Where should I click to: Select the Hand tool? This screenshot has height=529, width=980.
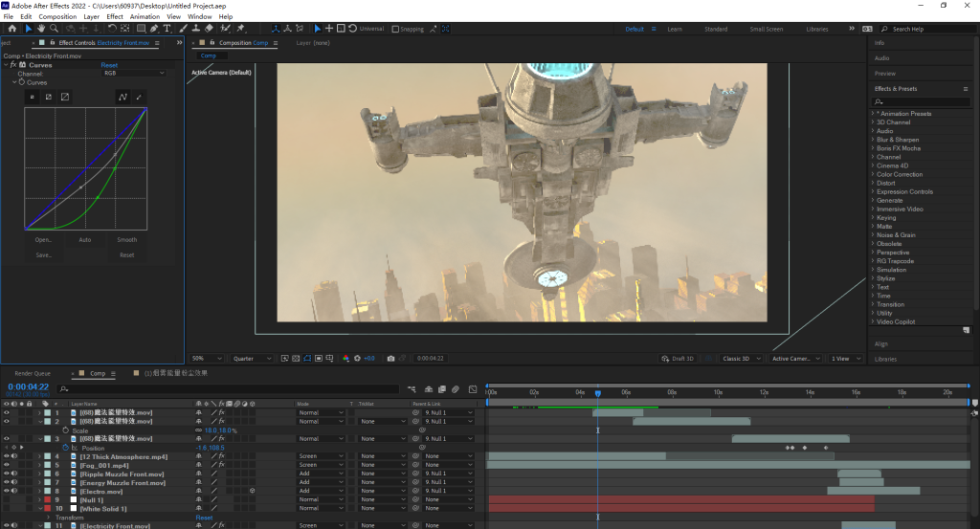tap(40, 28)
